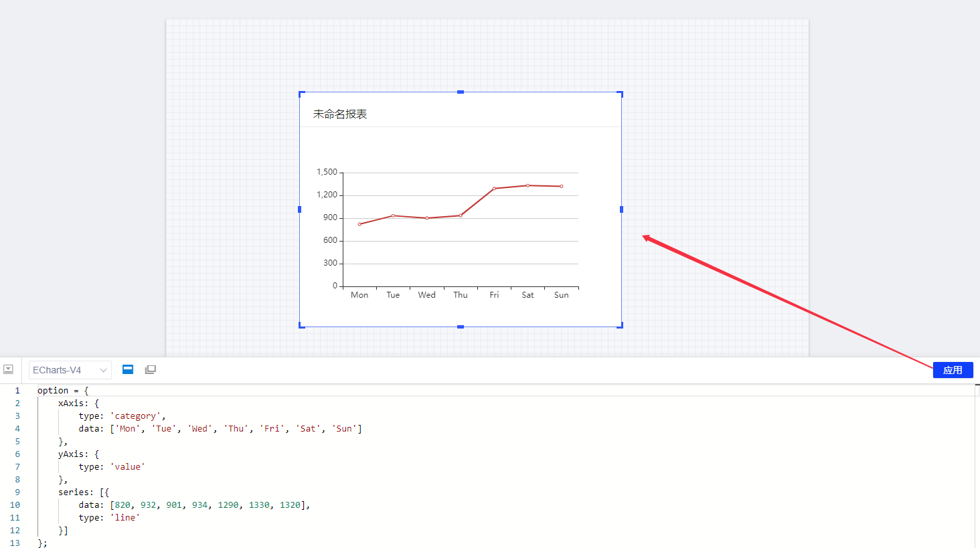980x548 pixels.
Task: Click the top-left corner handle of chart
Action: [301, 94]
